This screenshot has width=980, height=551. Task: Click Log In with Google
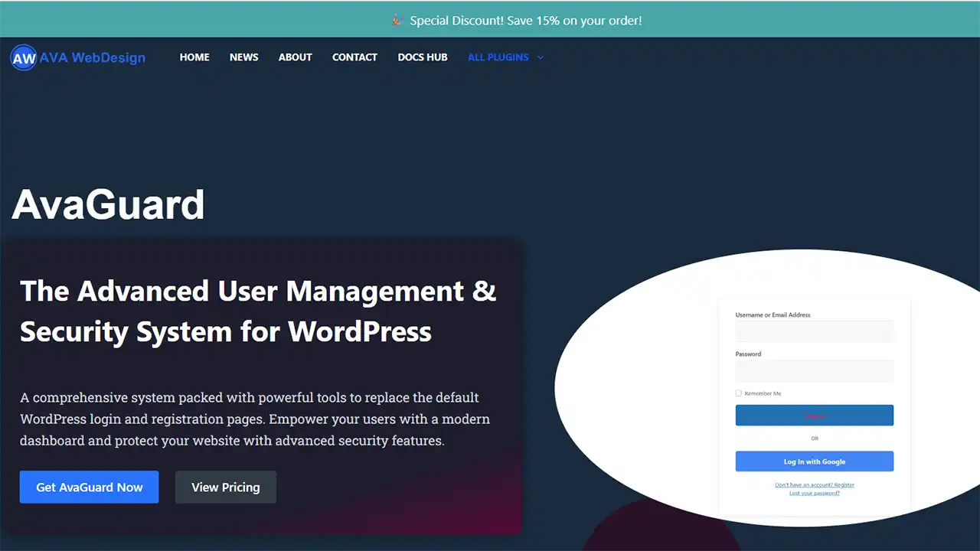pyautogui.click(x=814, y=461)
